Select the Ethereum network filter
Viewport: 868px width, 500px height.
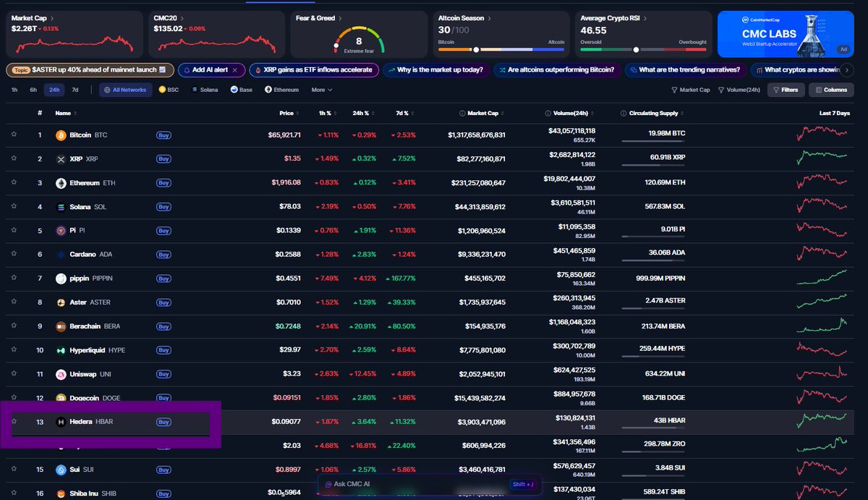(282, 90)
